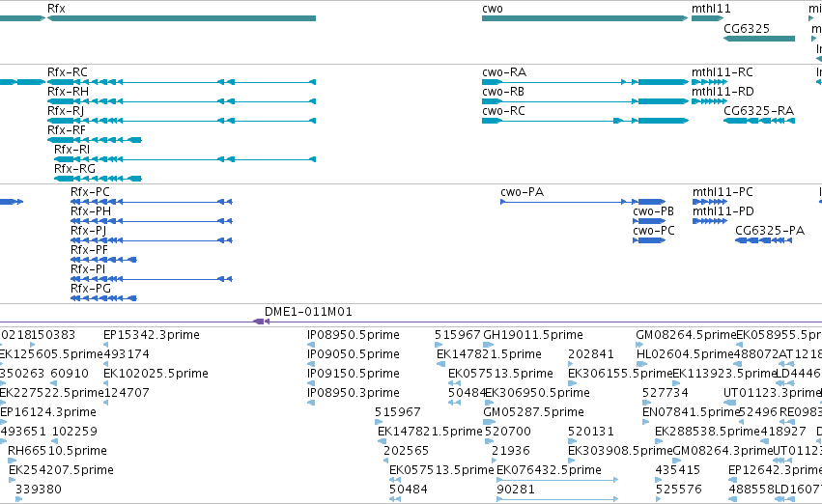Click the 527734 EST label
The width and height of the screenshot is (822, 504).
[x=666, y=393]
